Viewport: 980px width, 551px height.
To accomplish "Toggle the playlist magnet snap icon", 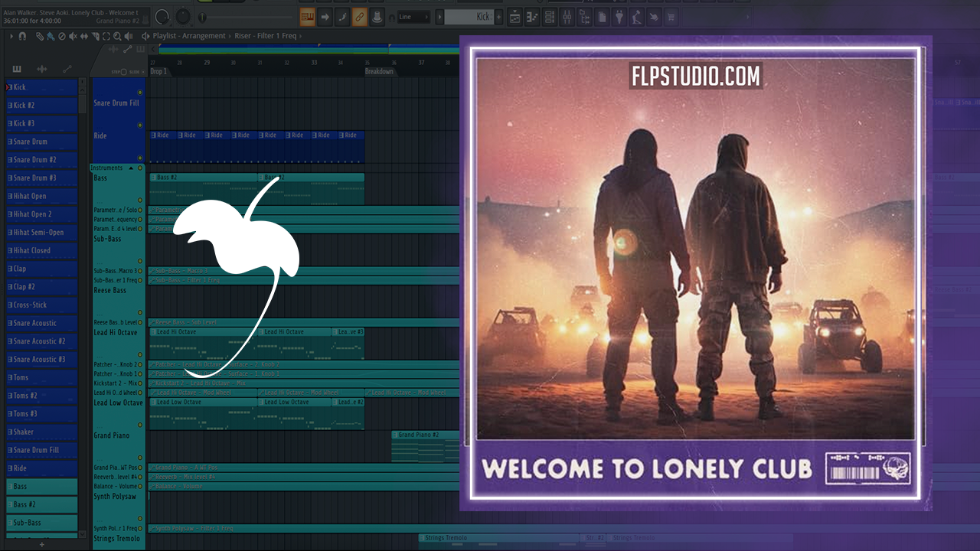I will tap(22, 36).
